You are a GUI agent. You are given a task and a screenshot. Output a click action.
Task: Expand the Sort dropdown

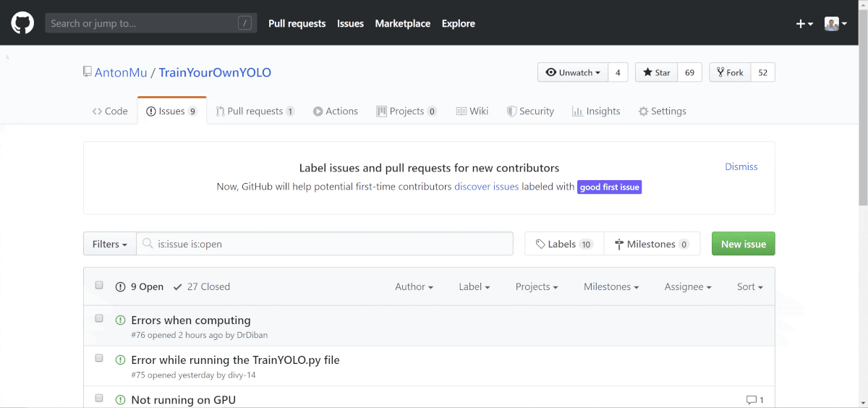pyautogui.click(x=749, y=287)
